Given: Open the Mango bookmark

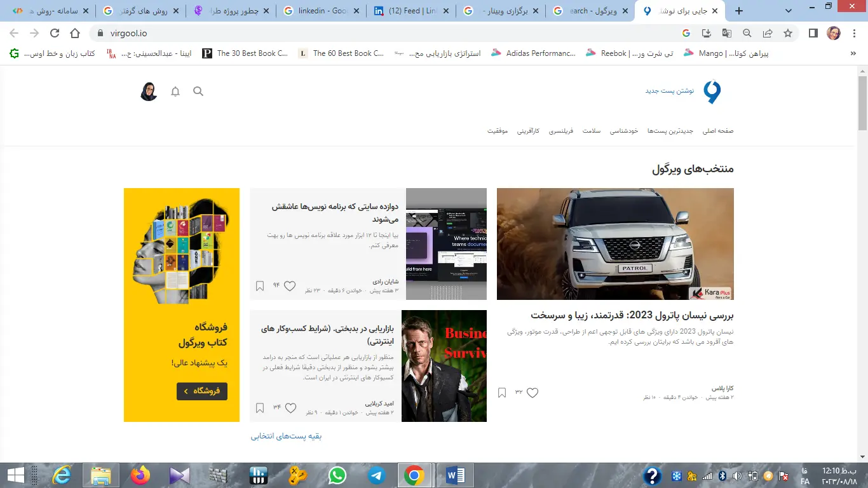Looking at the screenshot, I should pos(726,53).
